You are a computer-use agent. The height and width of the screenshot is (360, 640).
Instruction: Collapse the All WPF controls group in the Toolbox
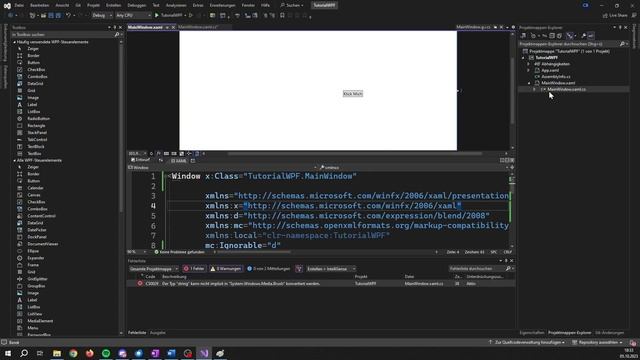tap(15, 160)
